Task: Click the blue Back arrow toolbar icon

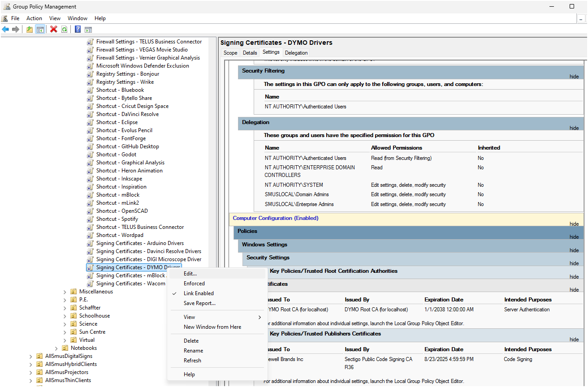Action: 5,30
